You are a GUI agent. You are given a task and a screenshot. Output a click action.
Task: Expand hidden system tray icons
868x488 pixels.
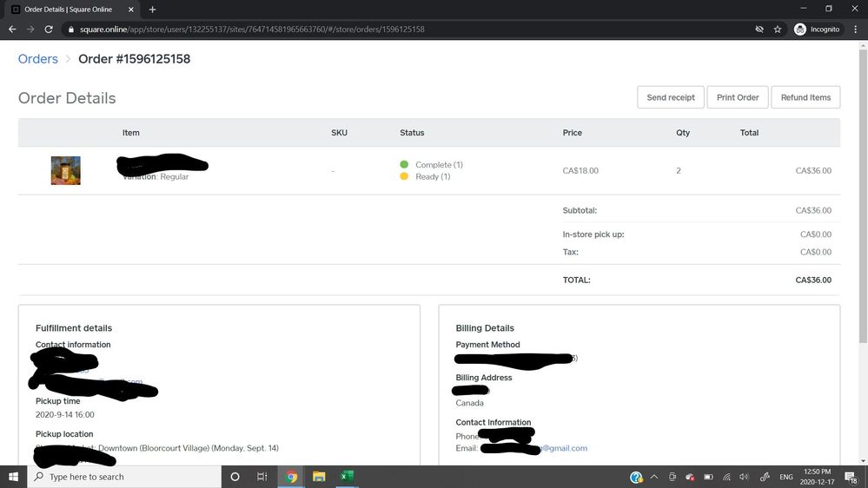click(x=653, y=477)
